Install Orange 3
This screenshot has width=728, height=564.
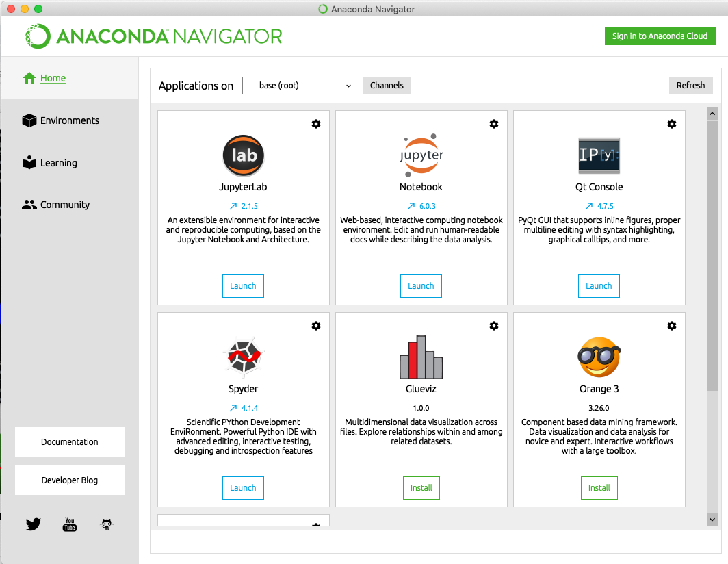coord(599,488)
